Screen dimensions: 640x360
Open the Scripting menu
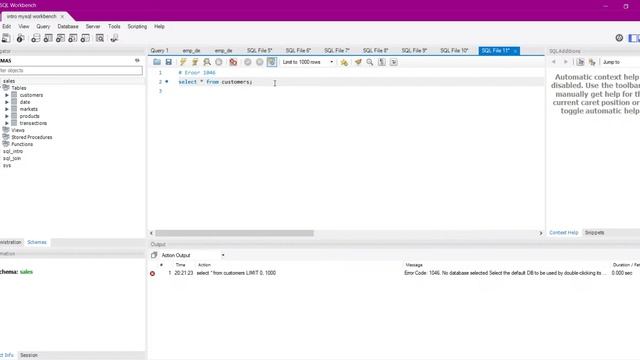(x=137, y=26)
